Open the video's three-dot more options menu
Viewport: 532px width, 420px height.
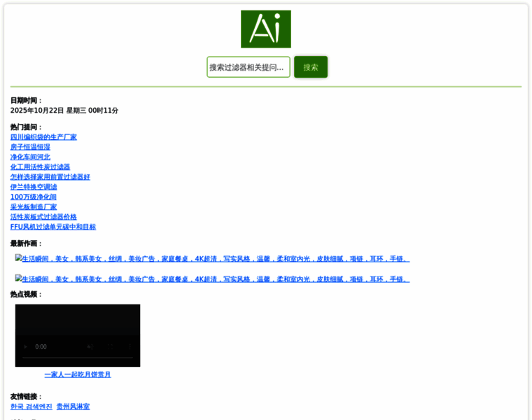130,346
